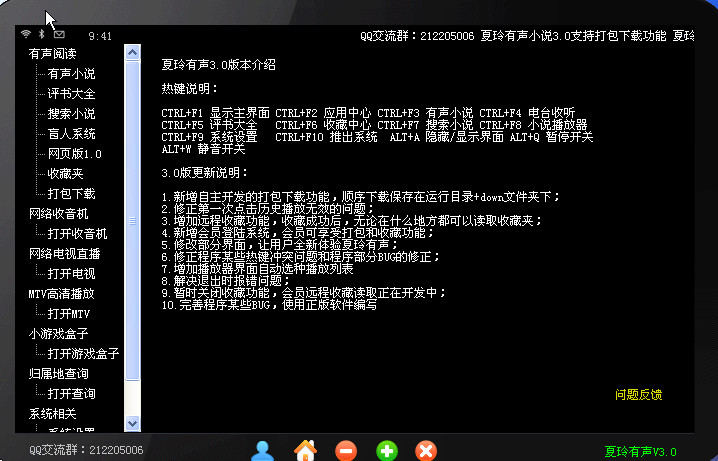Click update note line 8 解决退出时报错问题

point(226,281)
